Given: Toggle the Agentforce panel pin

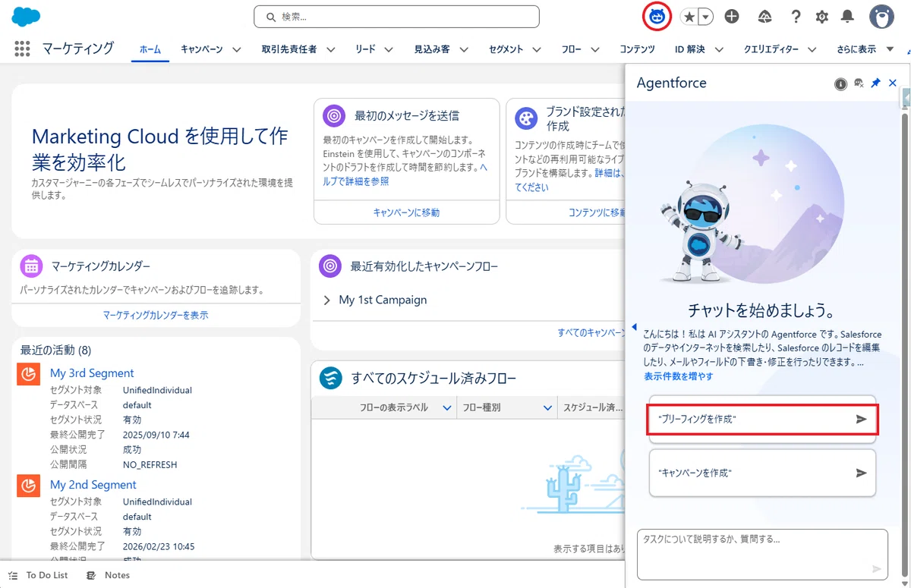Looking at the screenshot, I should coord(875,83).
